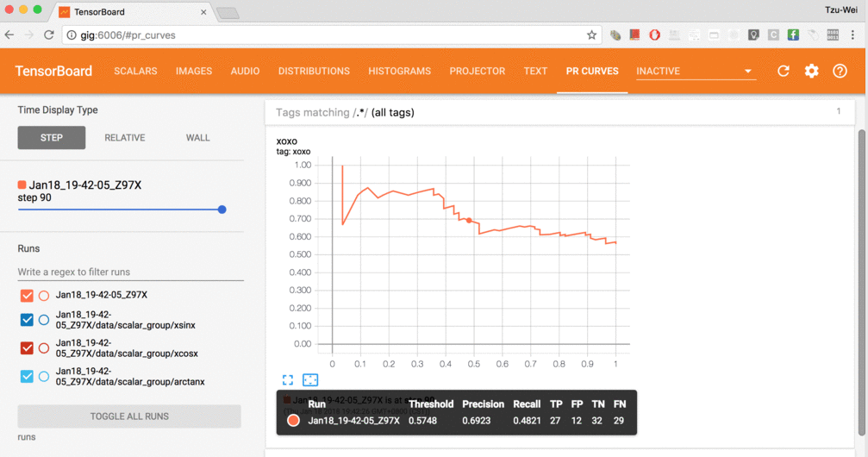Select only the xsinx run radio button
Image resolution: width=868 pixels, height=457 pixels.
tap(44, 320)
